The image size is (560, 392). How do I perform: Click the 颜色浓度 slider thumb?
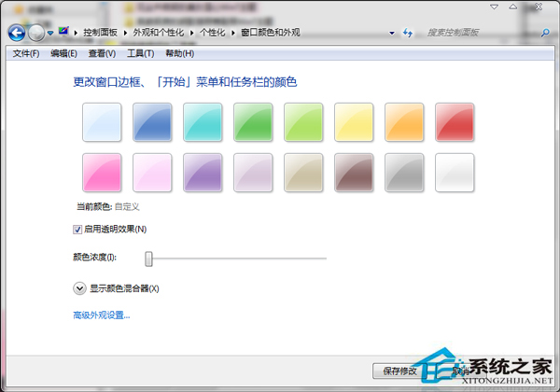[148, 259]
